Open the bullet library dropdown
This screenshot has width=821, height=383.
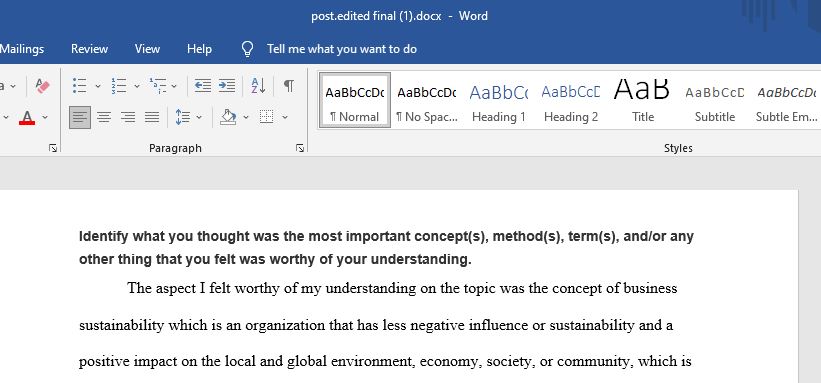(x=97, y=85)
